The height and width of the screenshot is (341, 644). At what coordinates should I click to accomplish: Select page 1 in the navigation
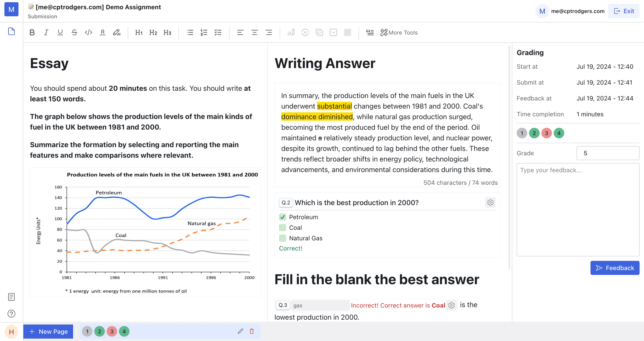tap(87, 331)
